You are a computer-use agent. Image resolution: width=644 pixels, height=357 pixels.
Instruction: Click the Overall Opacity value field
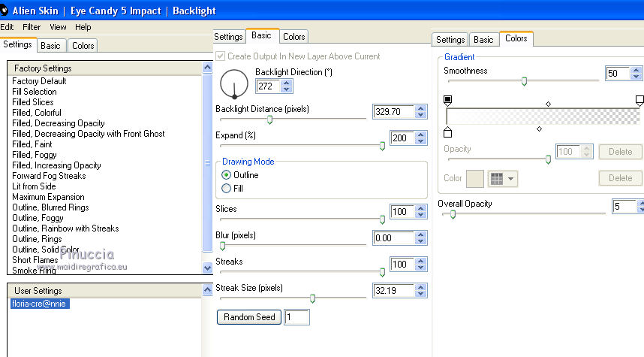coord(624,206)
